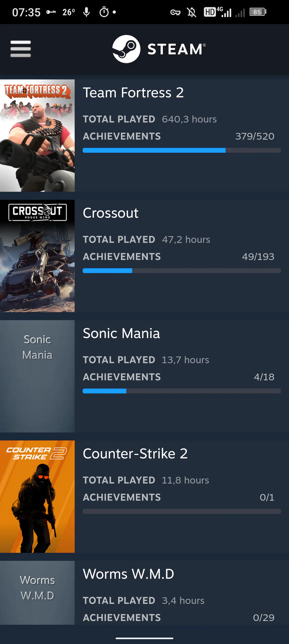Open the Team Fortress 2 title
Screen dimensions: 289x644
(x=133, y=93)
